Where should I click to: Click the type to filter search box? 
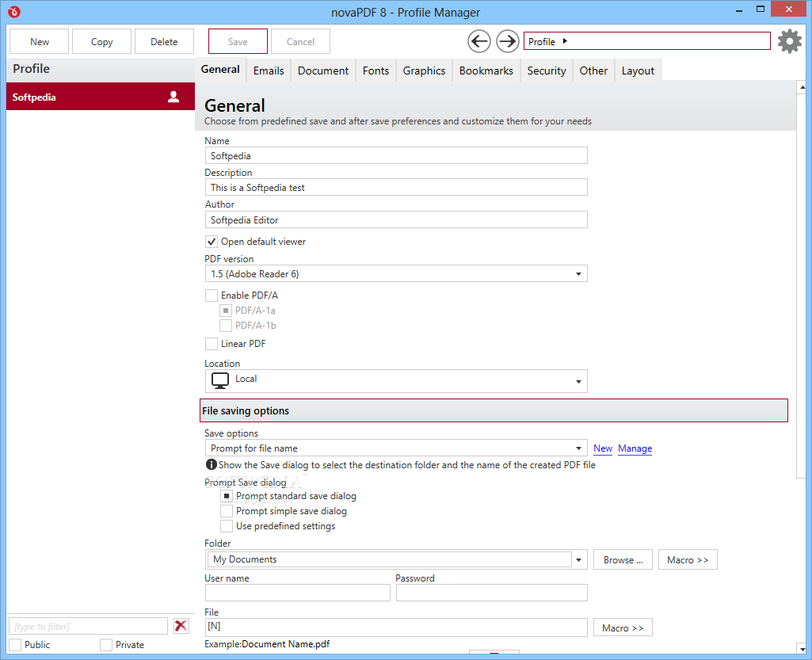[x=88, y=626]
